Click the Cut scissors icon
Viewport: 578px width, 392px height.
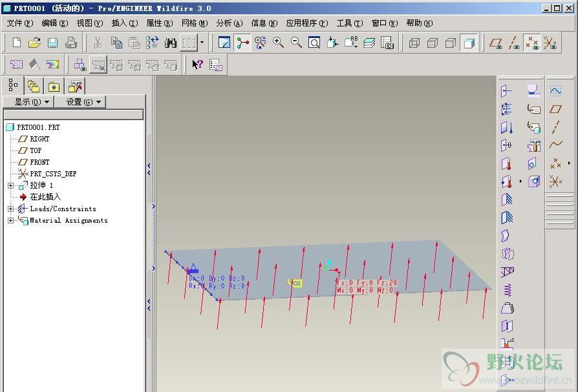pyautogui.click(x=98, y=43)
